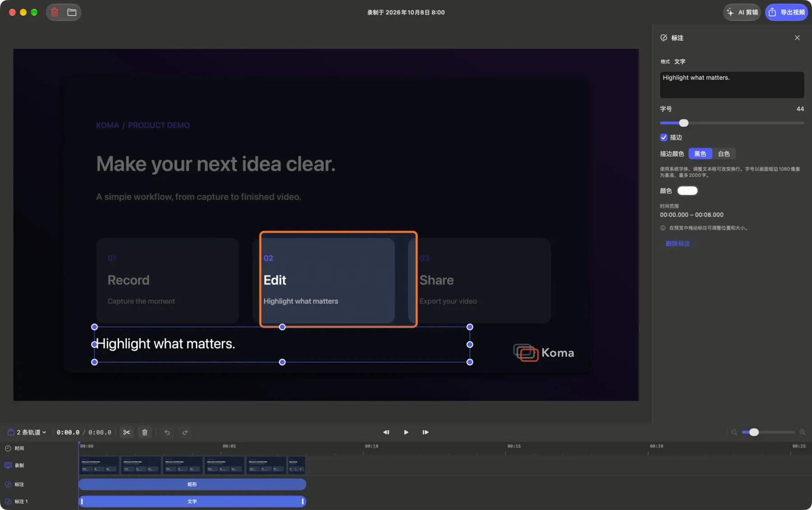Play the video preview
Image resolution: width=812 pixels, height=510 pixels.
pos(406,432)
